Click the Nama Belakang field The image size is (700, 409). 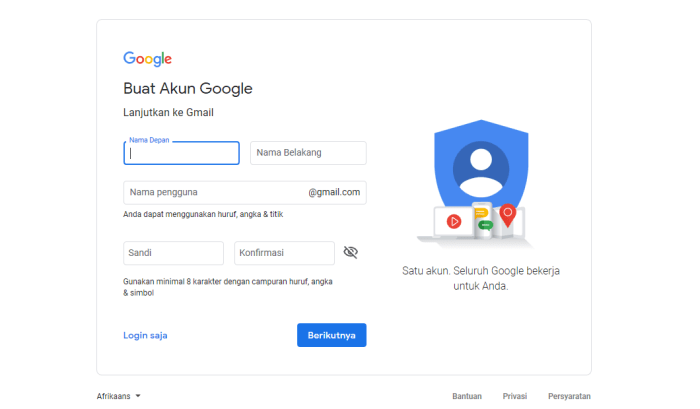(x=308, y=153)
